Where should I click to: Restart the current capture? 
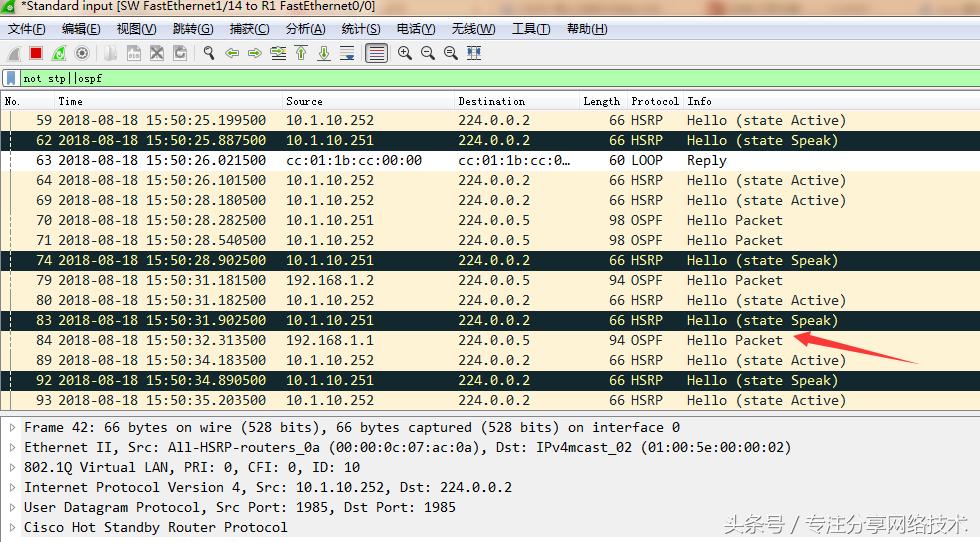[x=59, y=53]
